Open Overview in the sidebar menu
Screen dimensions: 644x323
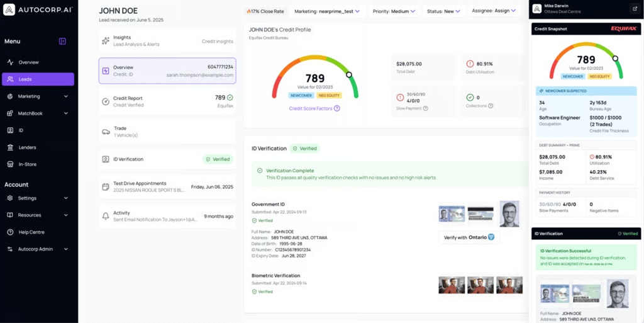38,62
